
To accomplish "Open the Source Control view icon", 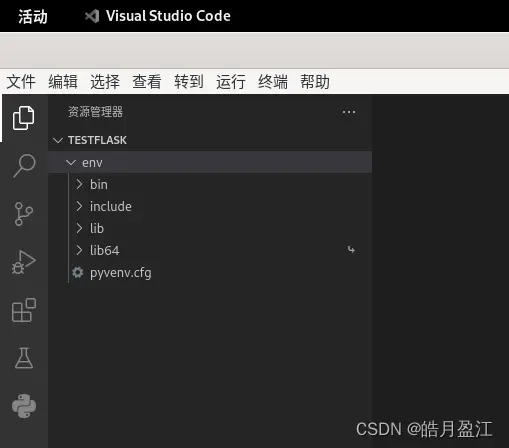I will [24, 214].
